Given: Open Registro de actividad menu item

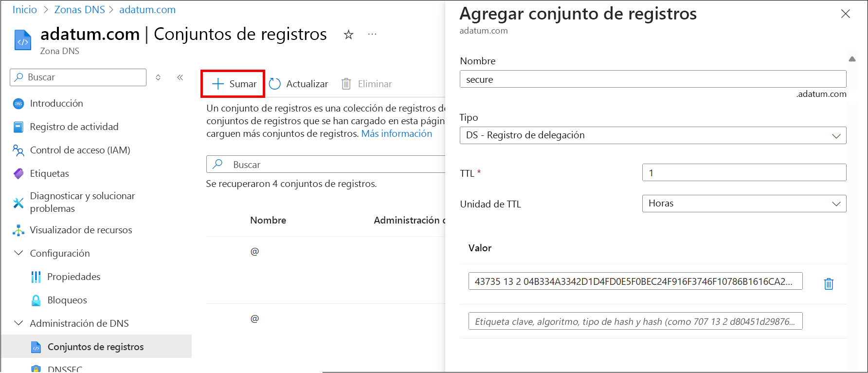Looking at the screenshot, I should (x=74, y=127).
